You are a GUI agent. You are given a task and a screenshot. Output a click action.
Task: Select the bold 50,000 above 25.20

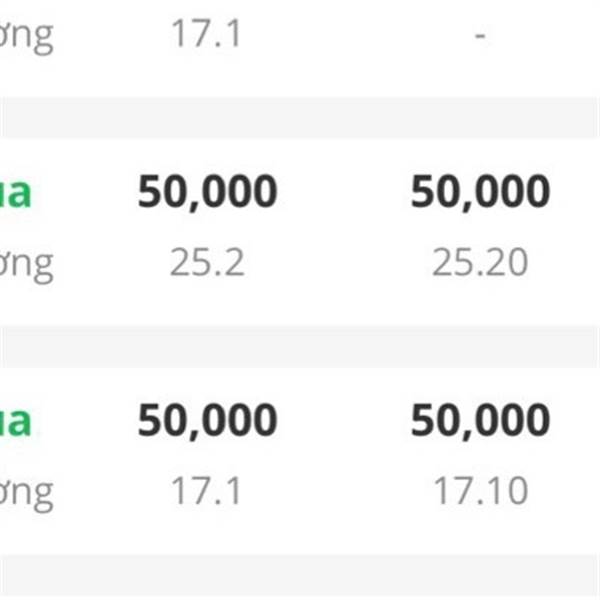[480, 192]
